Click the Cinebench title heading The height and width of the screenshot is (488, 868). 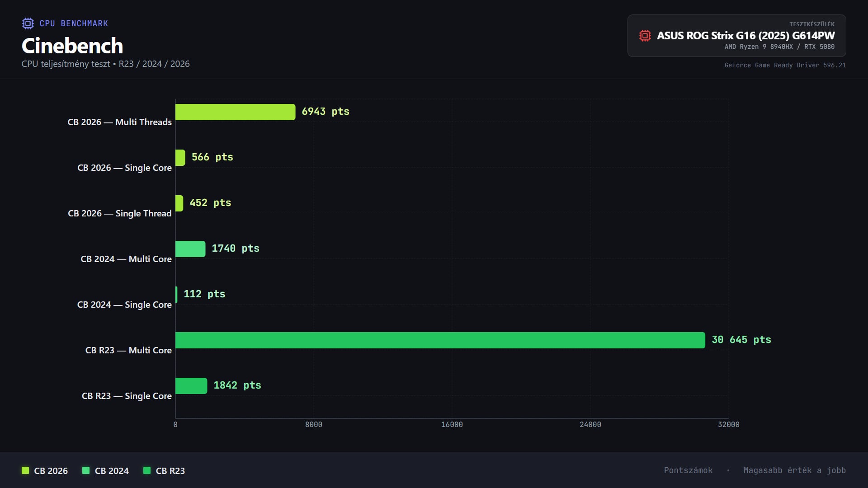coord(72,46)
